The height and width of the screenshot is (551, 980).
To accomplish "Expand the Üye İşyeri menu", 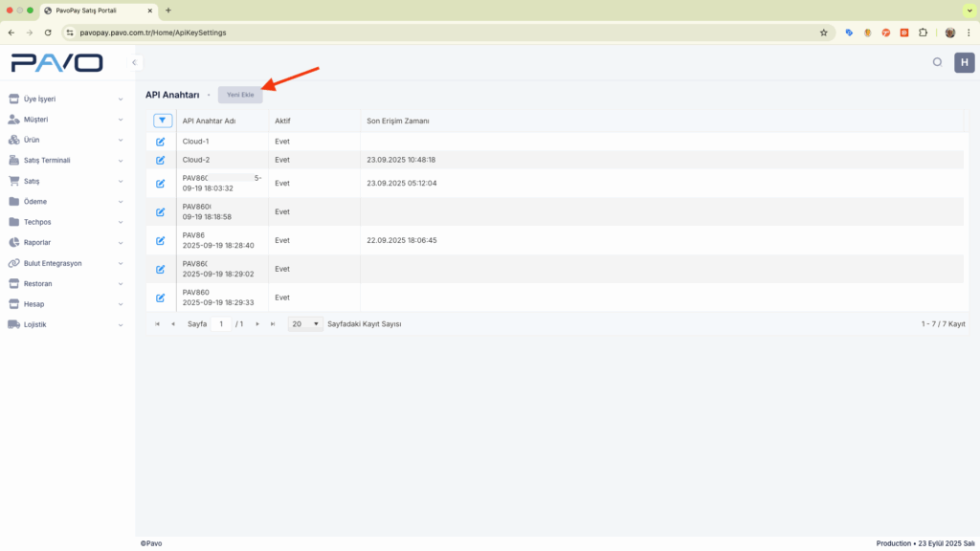I will coord(64,99).
